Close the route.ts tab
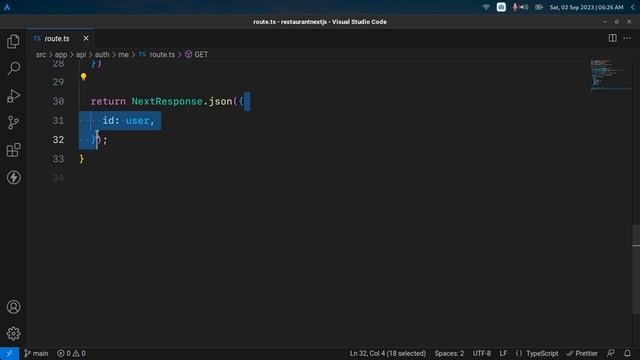Screen dimensions: 640x360 [86, 38]
